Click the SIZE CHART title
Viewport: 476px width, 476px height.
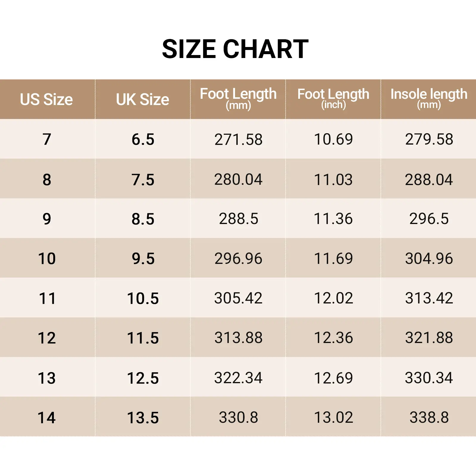pos(235,49)
